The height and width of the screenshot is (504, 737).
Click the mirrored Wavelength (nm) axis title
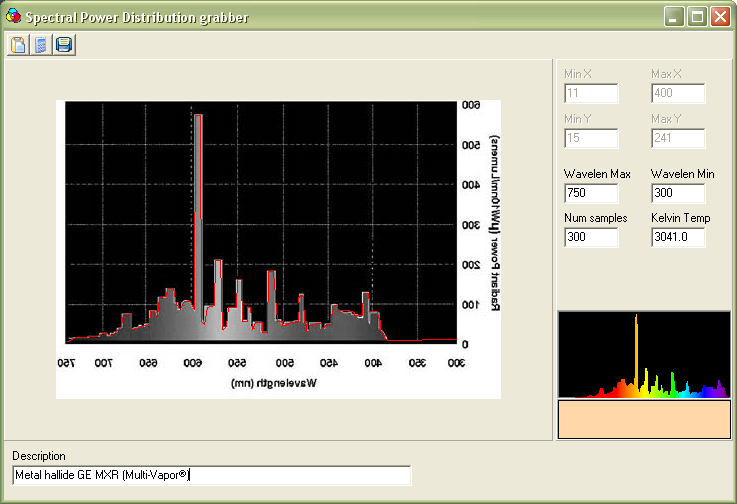[274, 383]
